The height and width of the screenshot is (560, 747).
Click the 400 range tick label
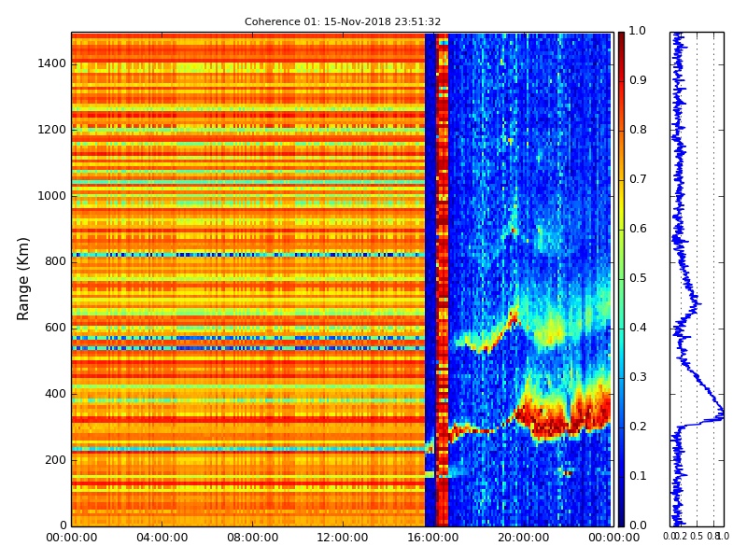[x=55, y=394]
